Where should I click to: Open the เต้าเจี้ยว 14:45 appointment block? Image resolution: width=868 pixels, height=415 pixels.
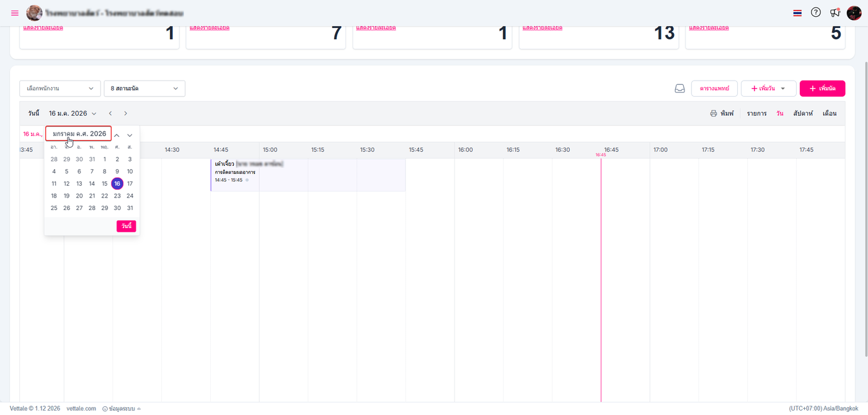click(x=308, y=175)
